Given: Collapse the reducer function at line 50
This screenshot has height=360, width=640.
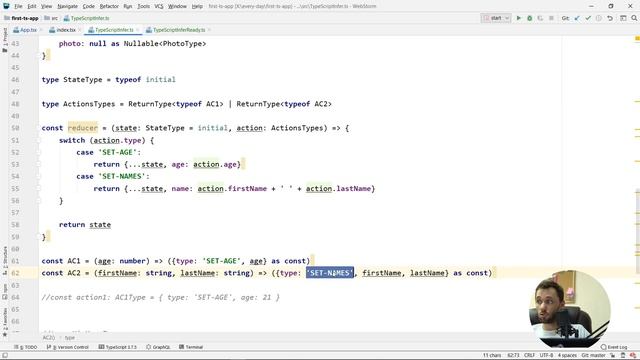Looking at the screenshot, I should tap(39, 128).
